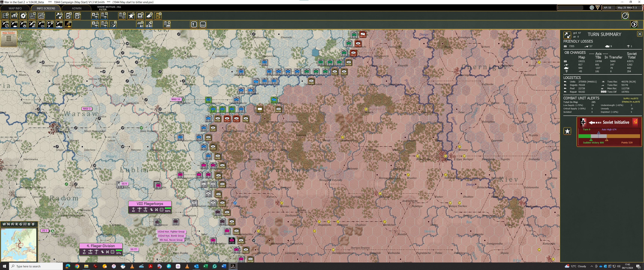This screenshot has width=644, height=270.
Task: Toggle the It nation filter on minimap
Action: tap(29, 224)
